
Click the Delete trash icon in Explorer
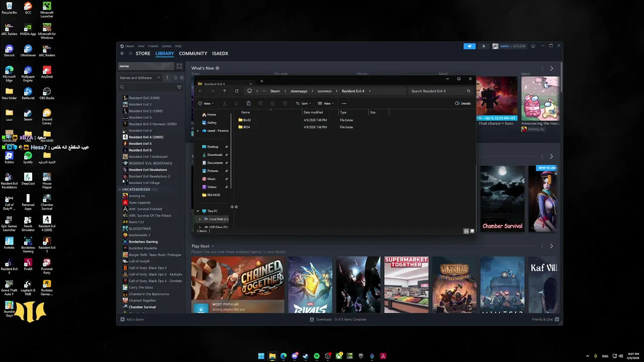click(x=285, y=104)
